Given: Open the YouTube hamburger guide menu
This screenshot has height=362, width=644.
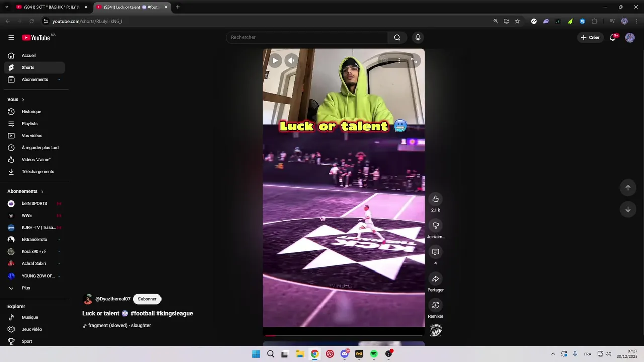Looking at the screenshot, I should point(11,38).
